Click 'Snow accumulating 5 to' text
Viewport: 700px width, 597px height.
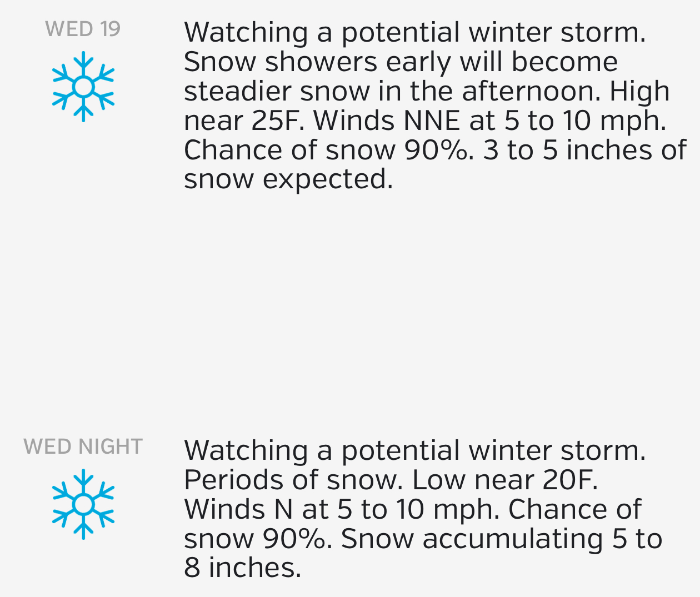502,539
